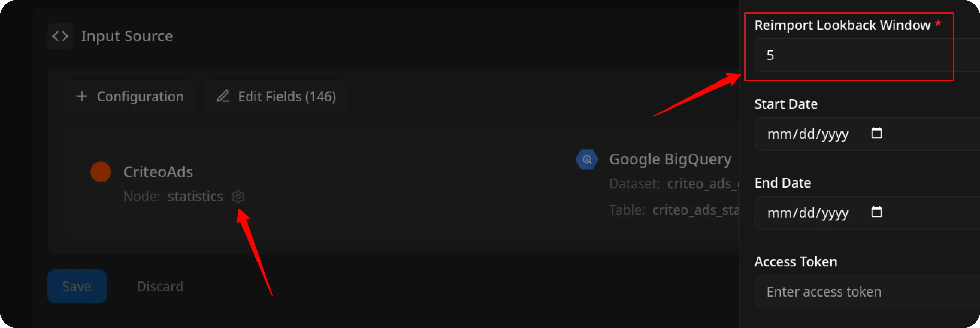Open the node settings gear next to statistics
Viewport: 980px width, 328px height.
[x=238, y=197]
